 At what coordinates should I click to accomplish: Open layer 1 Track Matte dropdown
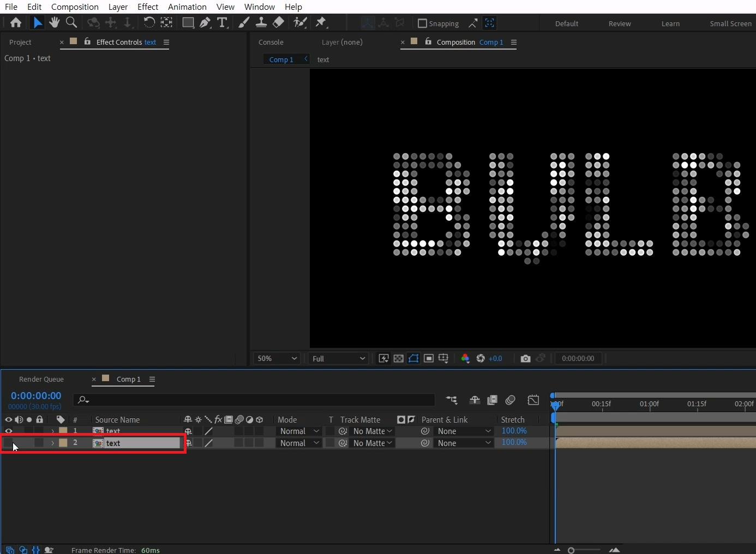373,431
